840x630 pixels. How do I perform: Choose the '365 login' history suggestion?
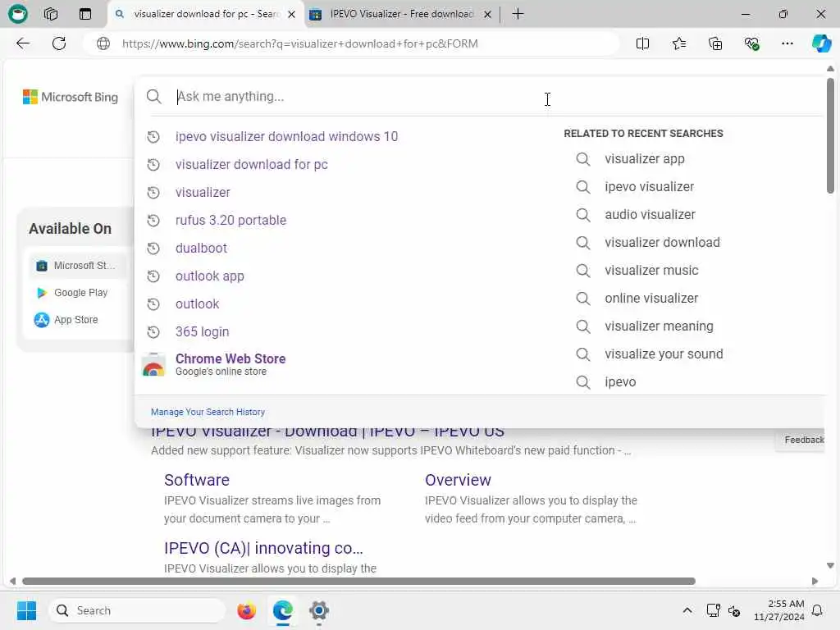[x=202, y=331]
